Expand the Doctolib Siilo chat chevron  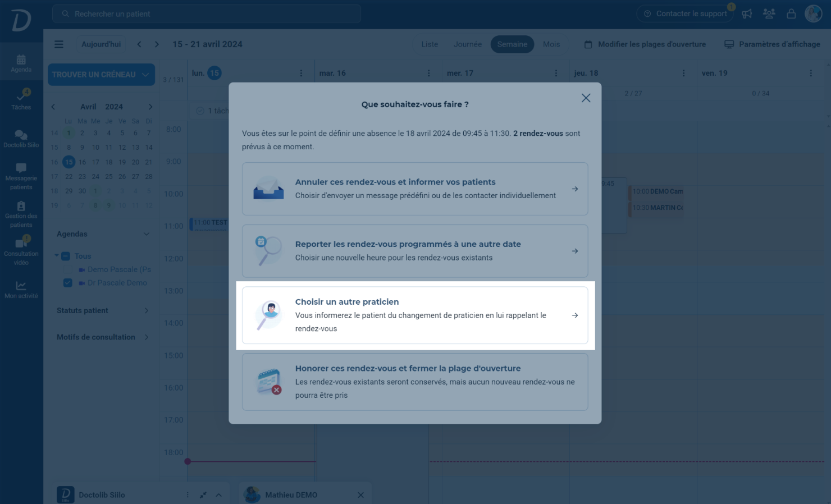[x=219, y=495]
